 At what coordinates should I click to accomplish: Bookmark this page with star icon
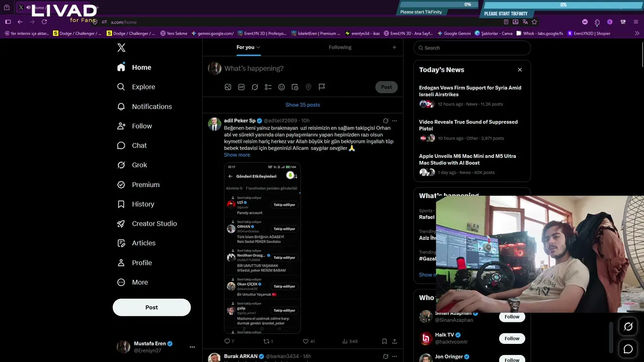pos(534,22)
